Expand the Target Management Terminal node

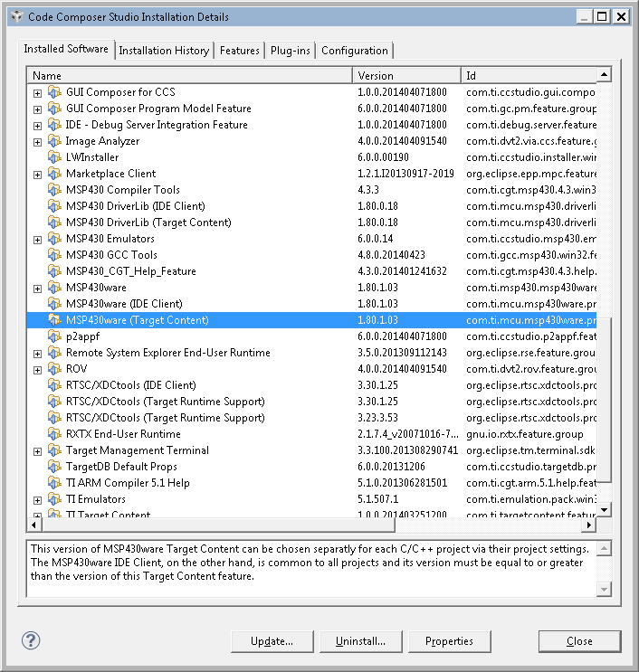[x=38, y=451]
